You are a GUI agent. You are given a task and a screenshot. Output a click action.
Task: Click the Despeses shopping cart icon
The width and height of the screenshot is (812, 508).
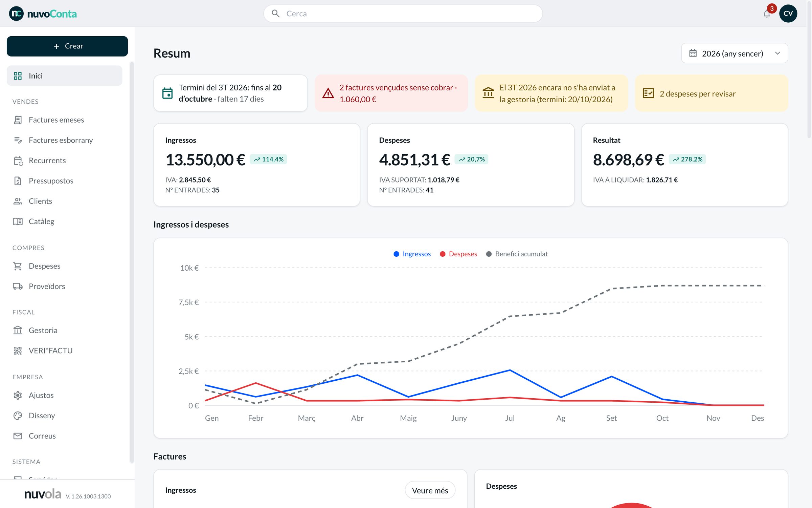pyautogui.click(x=18, y=266)
